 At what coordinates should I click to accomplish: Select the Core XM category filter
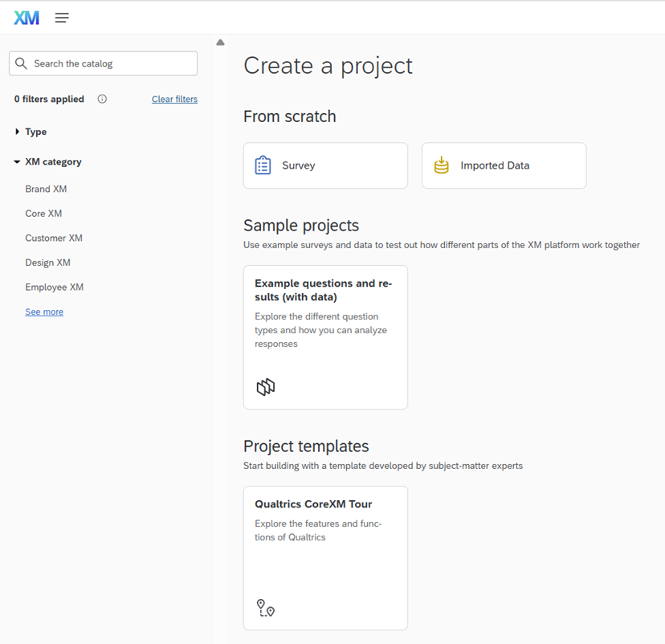tap(43, 214)
